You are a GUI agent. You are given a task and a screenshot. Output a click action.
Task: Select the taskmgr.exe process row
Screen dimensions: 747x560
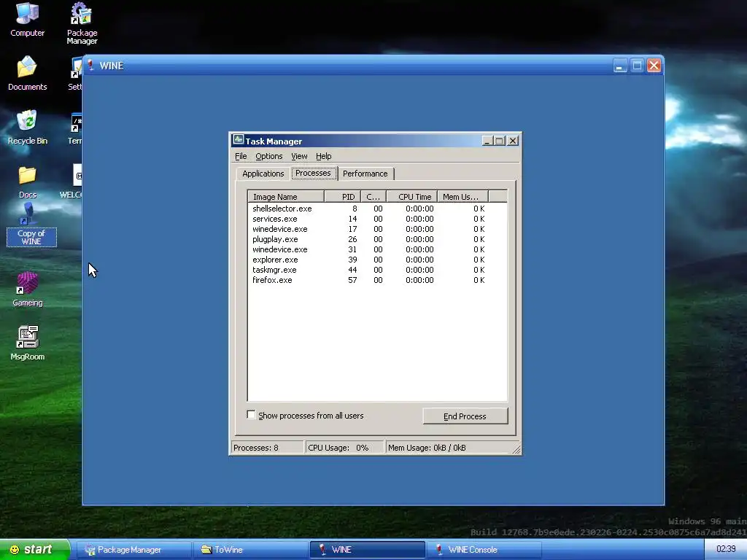[x=377, y=270]
